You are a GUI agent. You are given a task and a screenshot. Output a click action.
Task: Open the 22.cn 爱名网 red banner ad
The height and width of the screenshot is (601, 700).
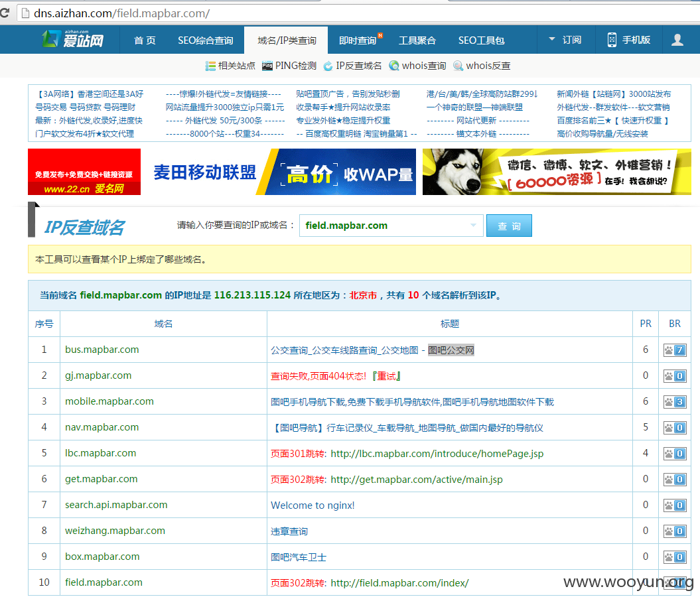coord(84,172)
